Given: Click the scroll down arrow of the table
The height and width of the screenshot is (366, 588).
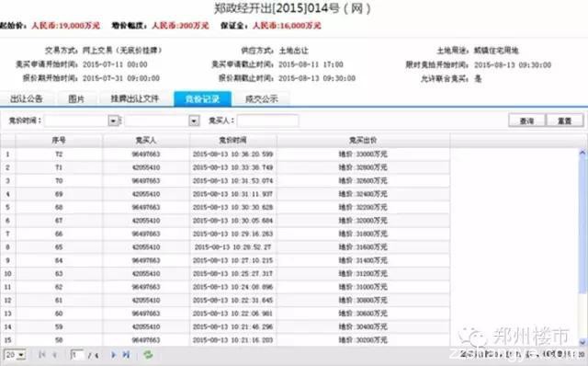Looking at the screenshot, I should [582, 342].
